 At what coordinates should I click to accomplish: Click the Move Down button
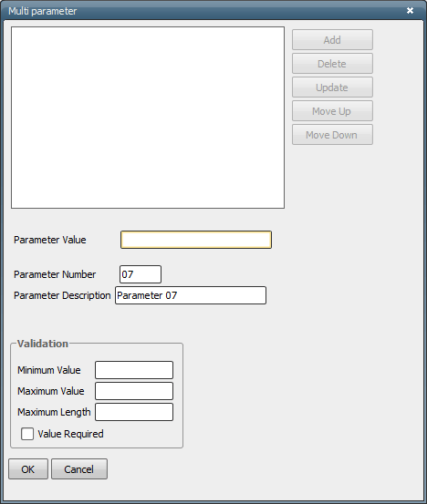(x=332, y=135)
